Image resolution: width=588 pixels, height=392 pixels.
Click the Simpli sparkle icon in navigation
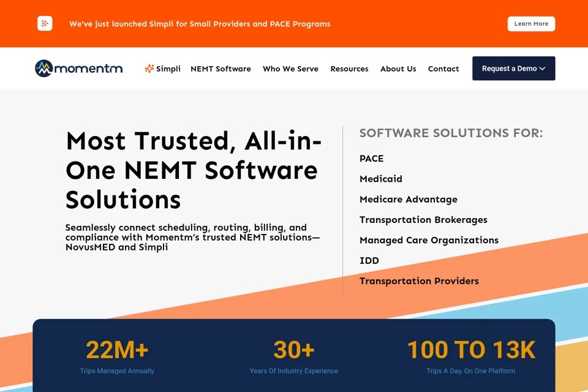(149, 68)
